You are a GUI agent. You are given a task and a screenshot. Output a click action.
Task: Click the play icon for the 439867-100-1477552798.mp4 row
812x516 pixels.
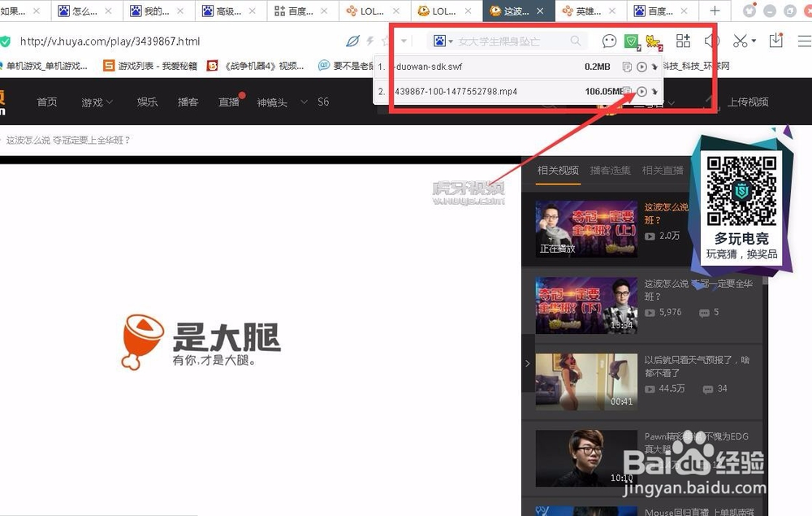click(641, 92)
